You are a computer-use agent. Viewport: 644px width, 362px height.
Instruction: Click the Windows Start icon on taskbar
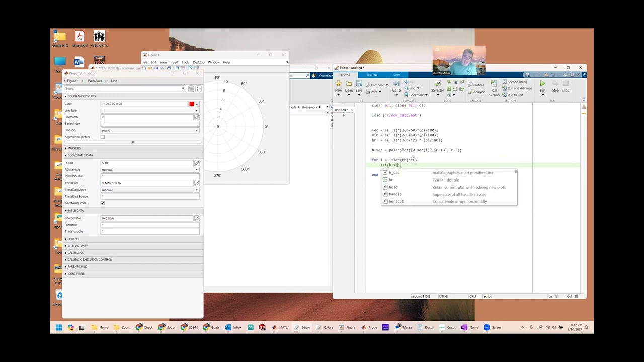pyautogui.click(x=59, y=327)
